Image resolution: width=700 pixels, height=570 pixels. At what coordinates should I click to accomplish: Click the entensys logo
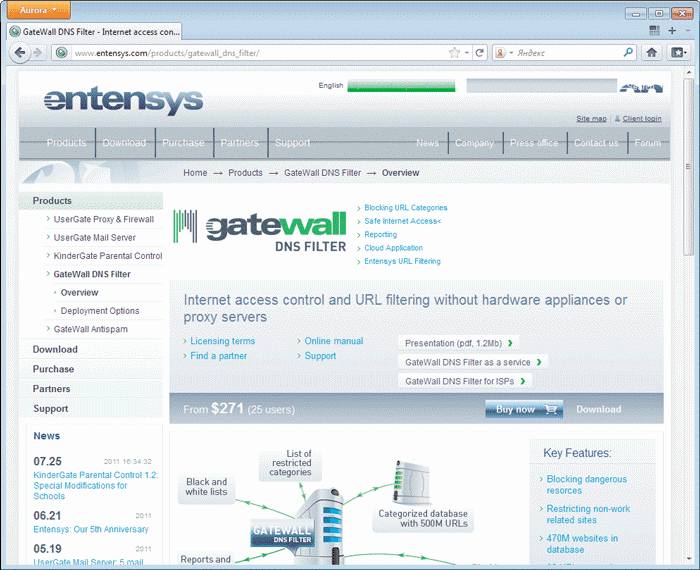pyautogui.click(x=124, y=100)
